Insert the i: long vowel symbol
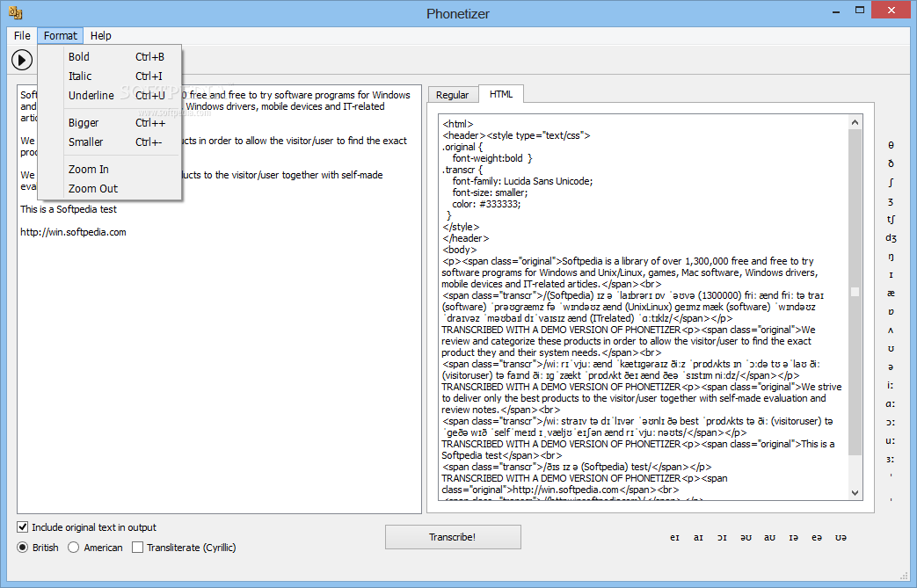Screen dimensions: 917x588 pyautogui.click(x=891, y=385)
